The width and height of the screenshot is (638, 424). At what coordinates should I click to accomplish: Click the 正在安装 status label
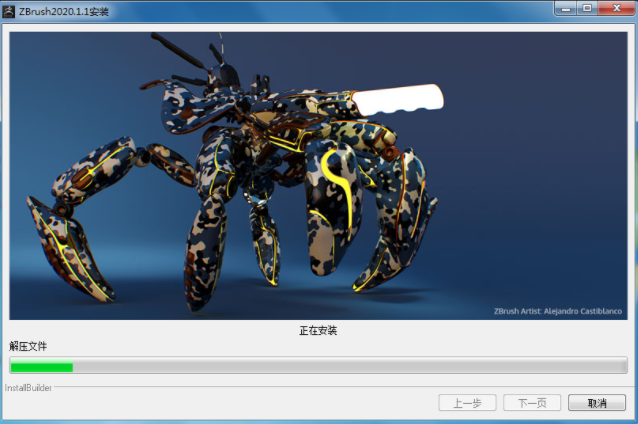[x=318, y=330]
